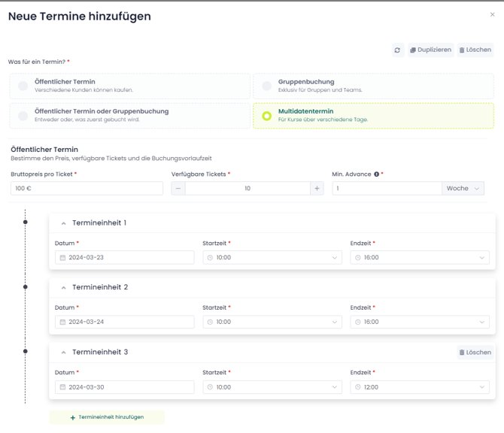Collapse the Termineinheit 1 section
Screen dimensions: 504x433
[x=64, y=223]
